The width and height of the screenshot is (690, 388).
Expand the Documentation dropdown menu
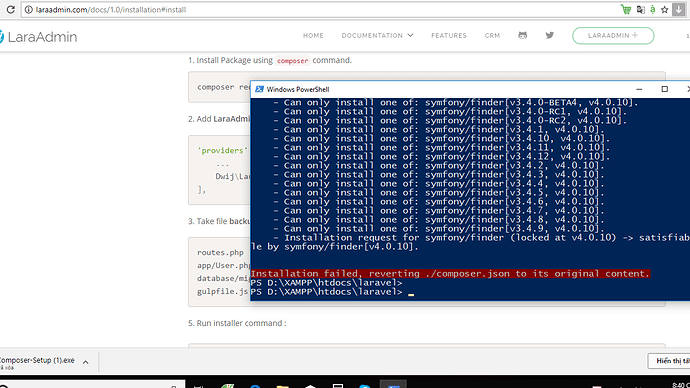click(x=377, y=35)
